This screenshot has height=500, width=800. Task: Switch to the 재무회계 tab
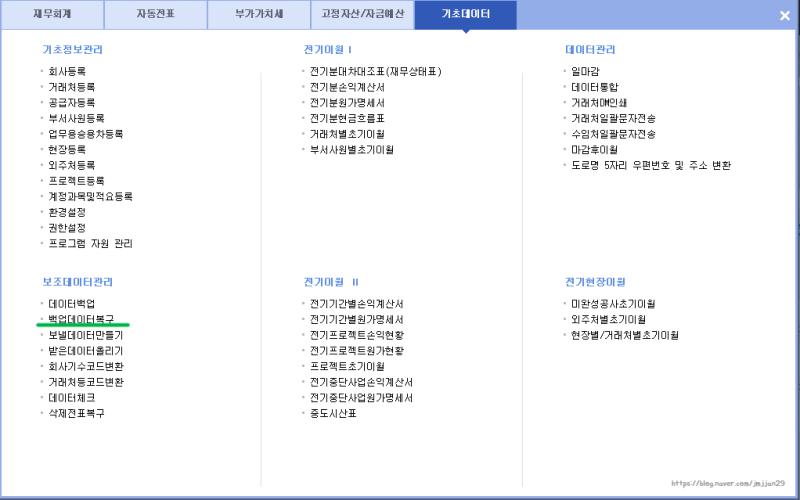(x=52, y=14)
